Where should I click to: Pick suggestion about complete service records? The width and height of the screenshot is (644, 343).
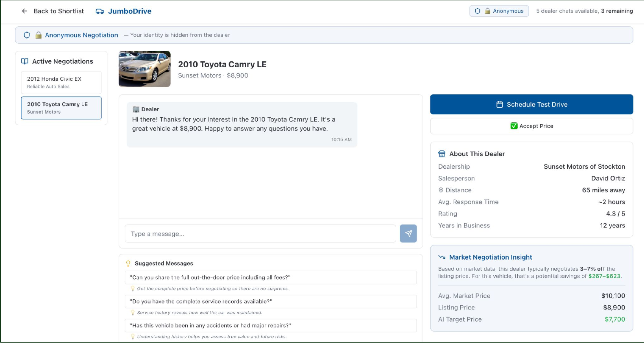point(271,301)
